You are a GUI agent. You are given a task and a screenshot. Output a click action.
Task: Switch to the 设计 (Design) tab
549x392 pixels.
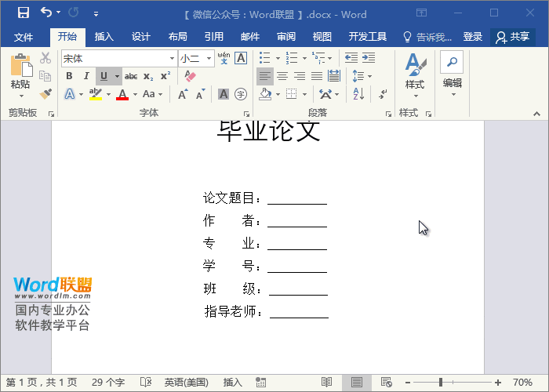pyautogui.click(x=140, y=37)
